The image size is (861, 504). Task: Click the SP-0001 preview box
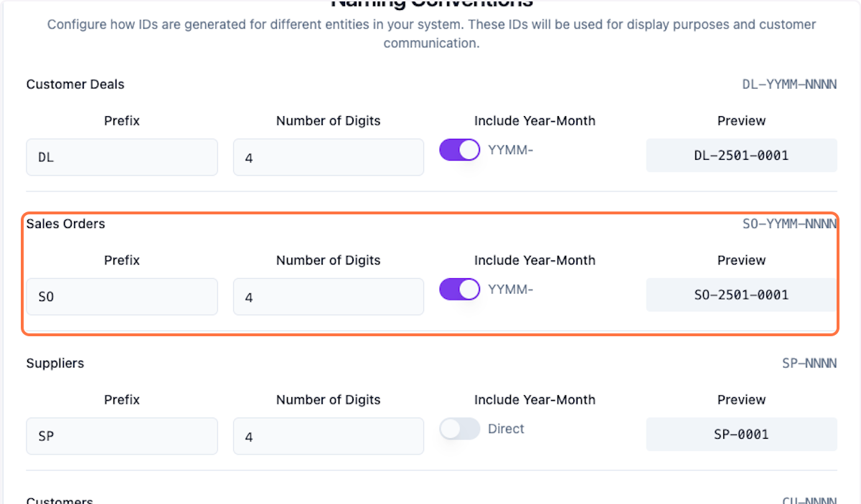[x=741, y=434]
